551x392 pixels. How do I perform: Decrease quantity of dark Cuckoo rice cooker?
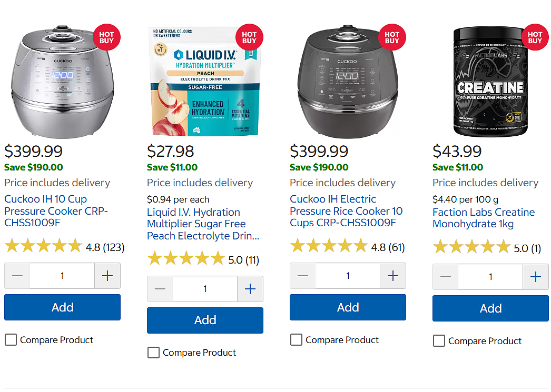tap(302, 276)
